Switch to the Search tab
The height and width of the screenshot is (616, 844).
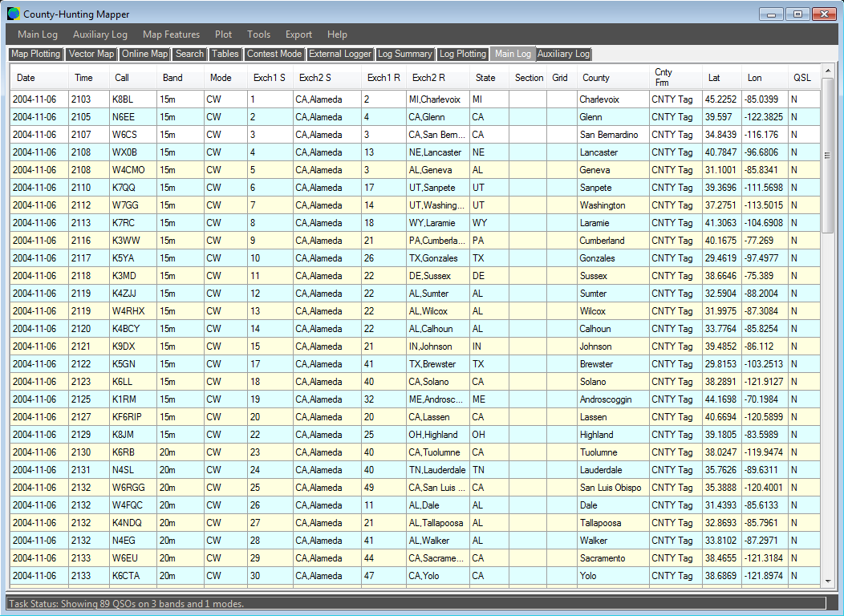pyautogui.click(x=189, y=54)
